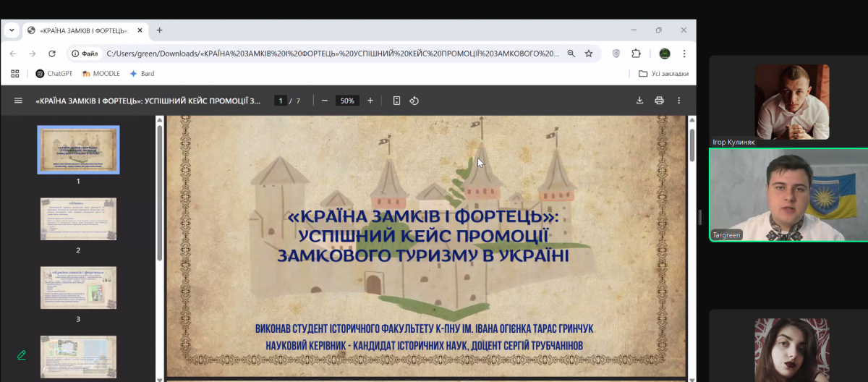This screenshot has height=382, width=868.
Task: Click the 50% zoom level field
Action: (347, 101)
